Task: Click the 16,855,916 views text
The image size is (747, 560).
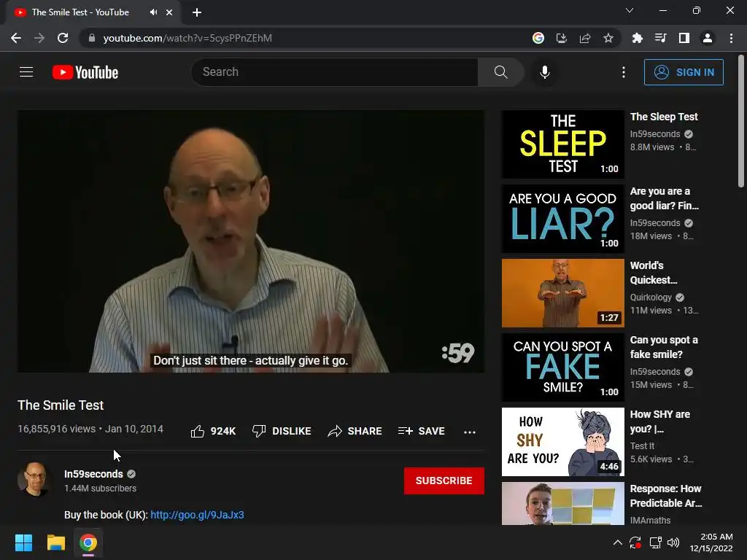Action: coord(57,429)
